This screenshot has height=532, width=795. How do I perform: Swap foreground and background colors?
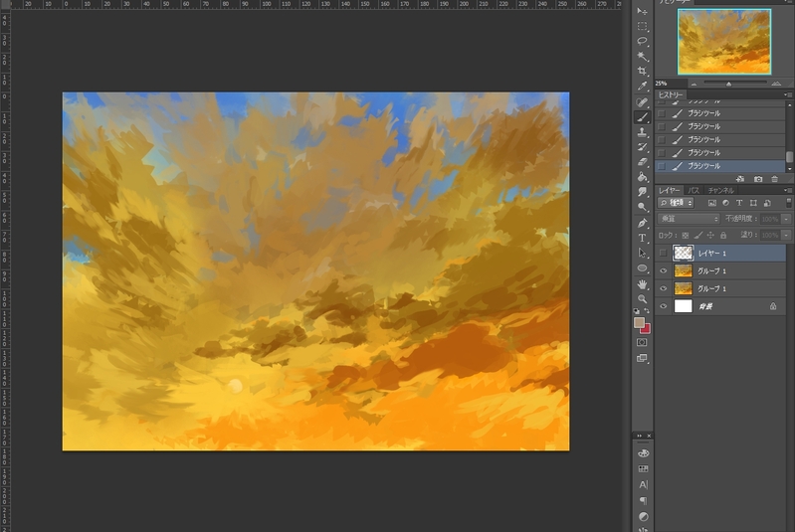(x=647, y=310)
